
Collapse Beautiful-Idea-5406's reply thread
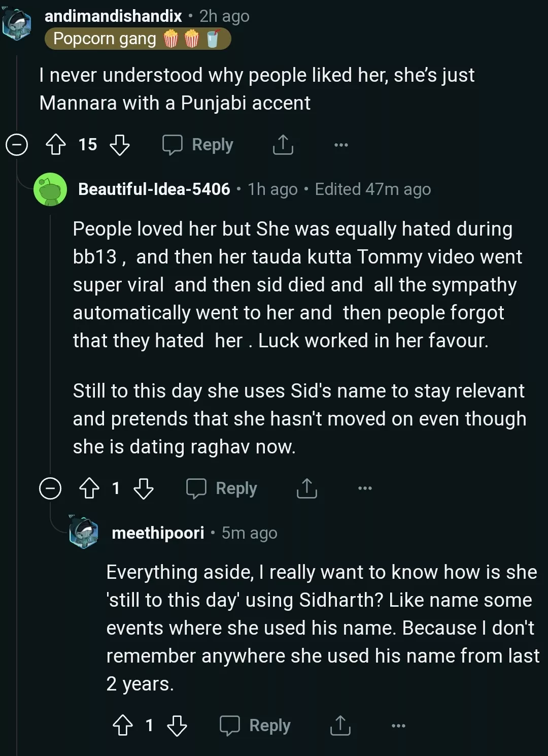[x=50, y=488]
